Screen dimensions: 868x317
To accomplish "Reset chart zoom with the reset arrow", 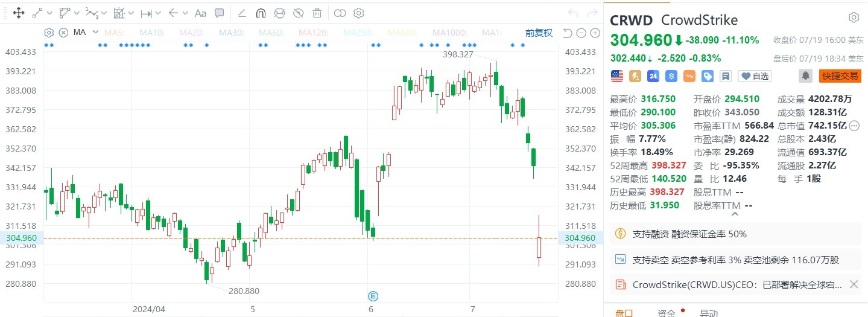I will pos(567,33).
